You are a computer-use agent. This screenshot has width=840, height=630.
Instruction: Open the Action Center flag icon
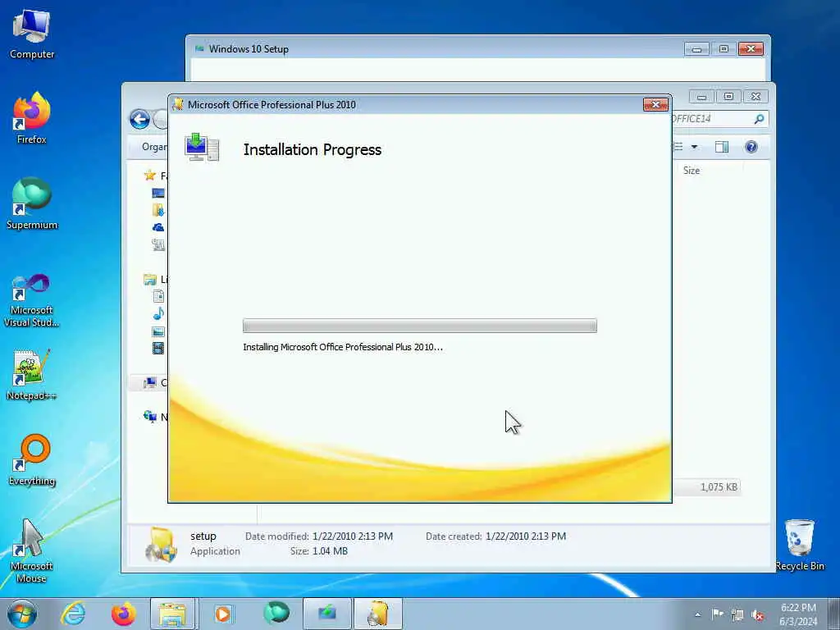[x=717, y=614]
